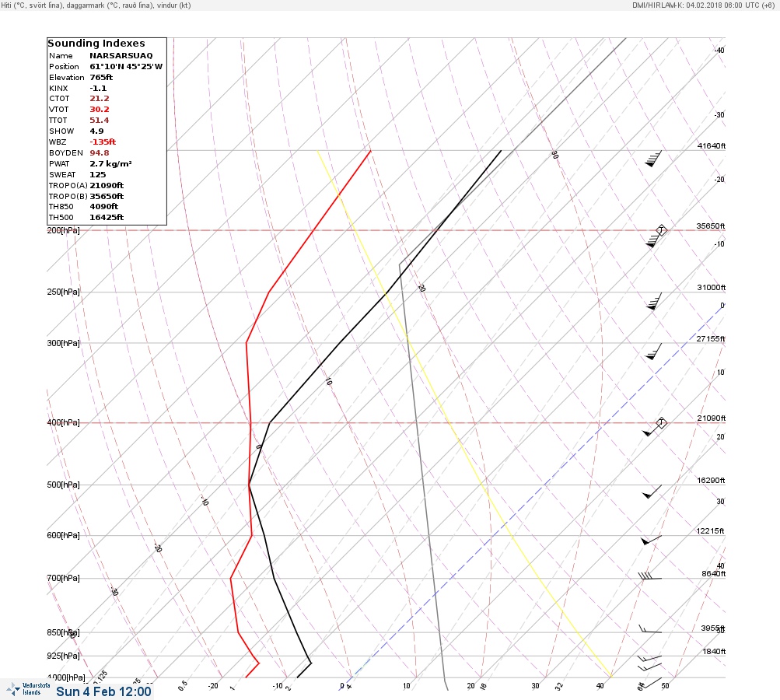Click the DMI/HIRLAM-K model run timestamp
780x700 pixels.
[x=703, y=5]
